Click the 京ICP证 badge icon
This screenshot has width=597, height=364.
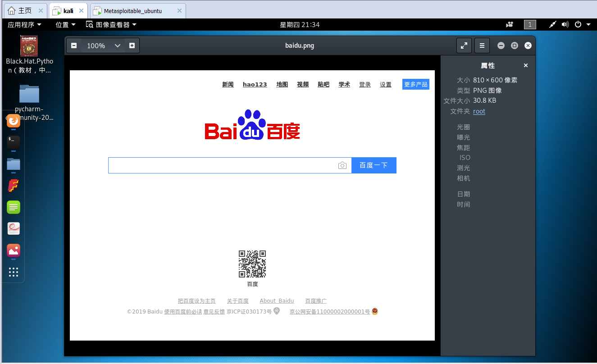tap(277, 311)
